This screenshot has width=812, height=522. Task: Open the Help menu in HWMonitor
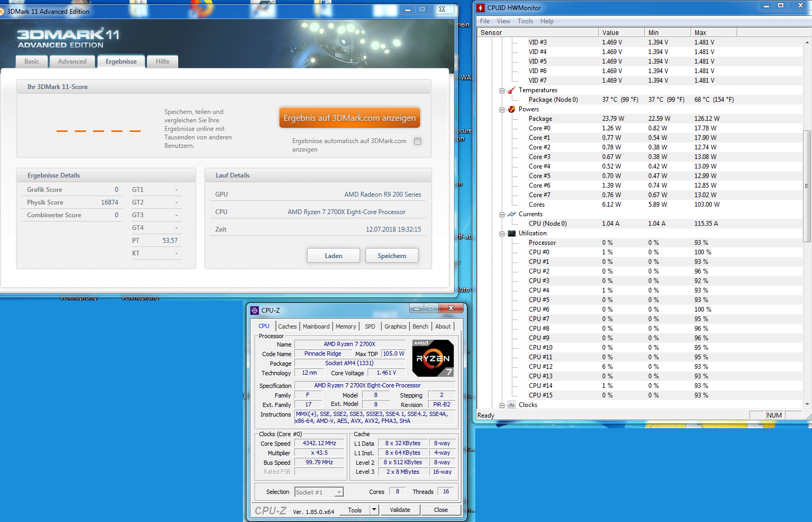(x=547, y=21)
